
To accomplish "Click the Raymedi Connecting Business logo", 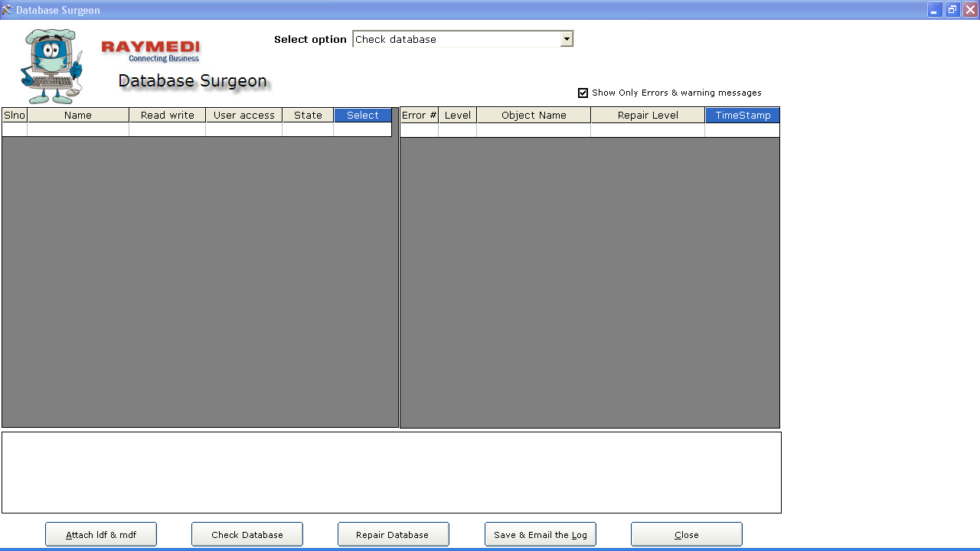I will click(151, 51).
